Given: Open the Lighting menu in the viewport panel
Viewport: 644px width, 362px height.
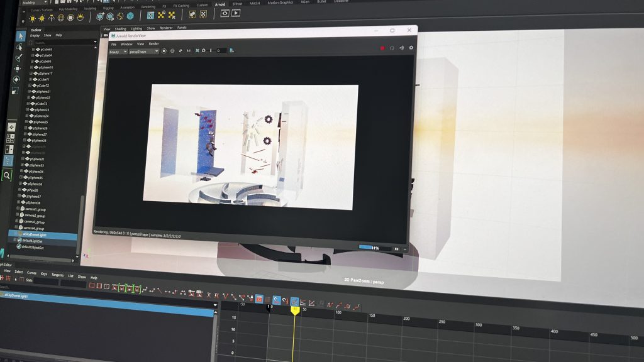Looking at the screenshot, I should (x=136, y=29).
